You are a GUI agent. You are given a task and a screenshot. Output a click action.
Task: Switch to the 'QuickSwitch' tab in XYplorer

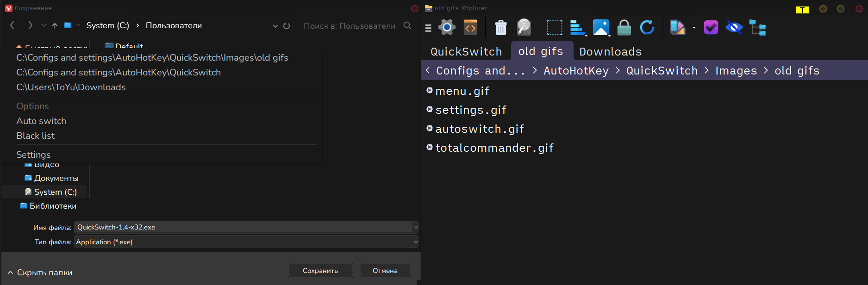click(466, 51)
